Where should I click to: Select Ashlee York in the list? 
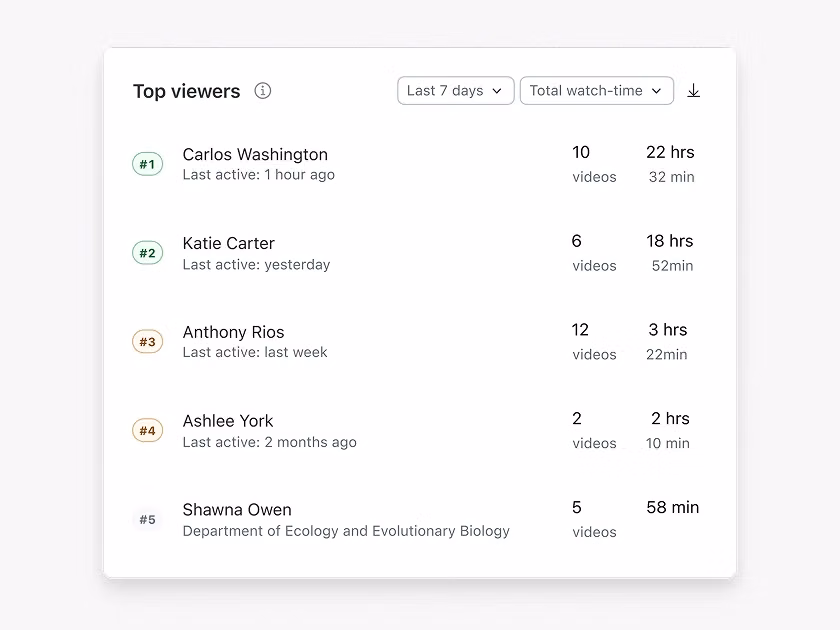pyautogui.click(x=228, y=421)
